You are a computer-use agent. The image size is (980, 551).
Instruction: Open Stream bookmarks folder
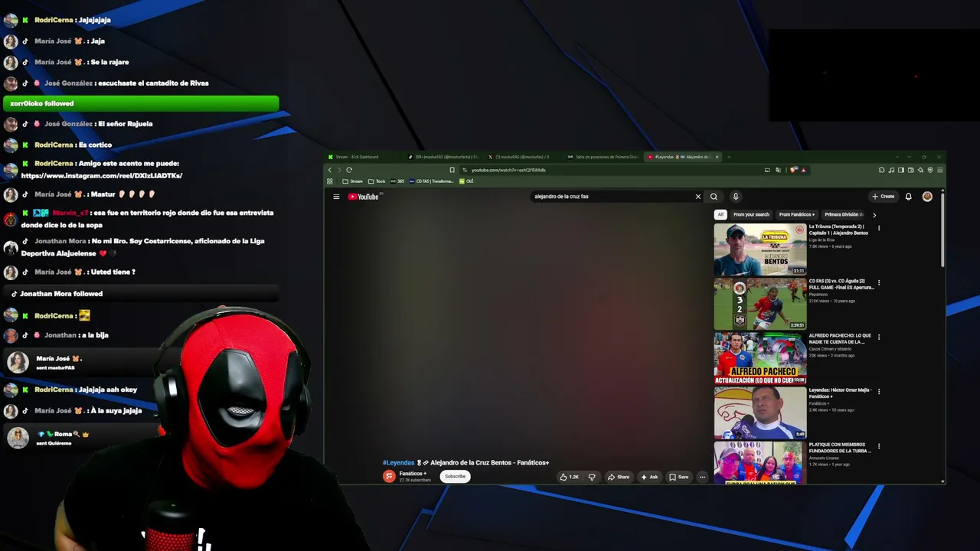click(x=353, y=181)
